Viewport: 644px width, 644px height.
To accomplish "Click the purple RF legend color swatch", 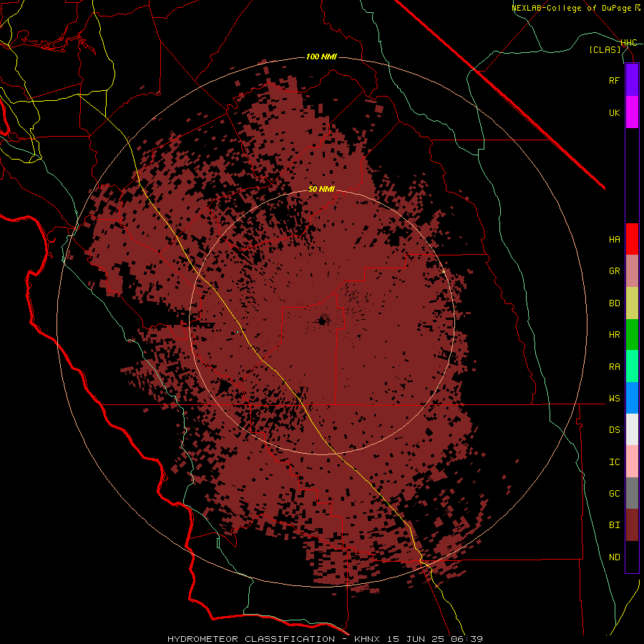I will pyautogui.click(x=632, y=80).
